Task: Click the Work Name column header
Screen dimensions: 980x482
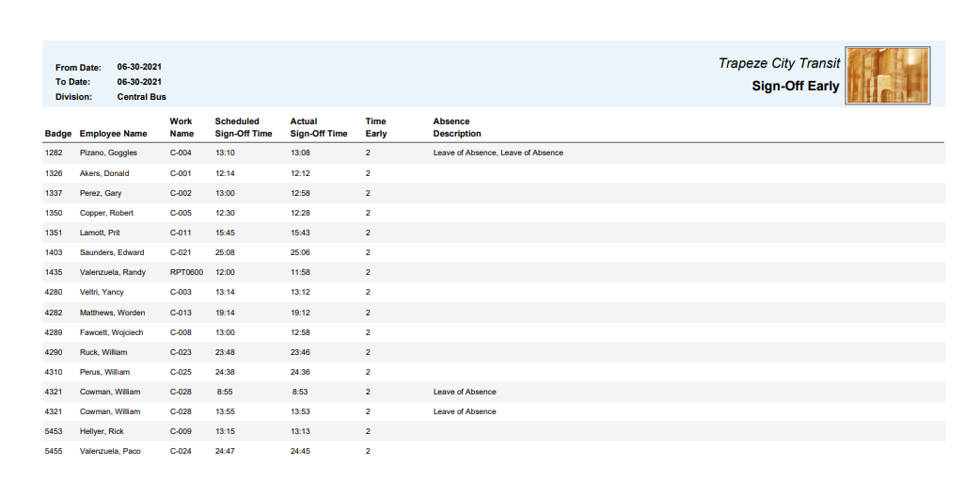Action: coord(182,127)
